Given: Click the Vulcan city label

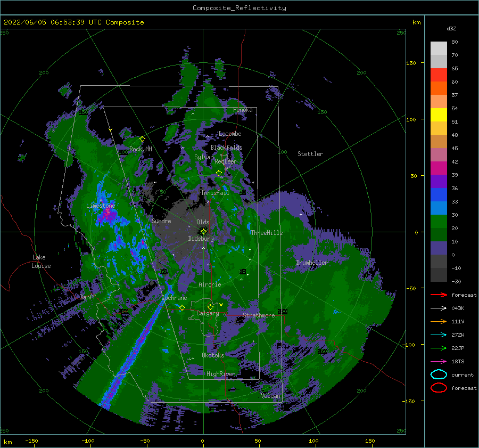Looking at the screenshot, I should (x=270, y=396).
